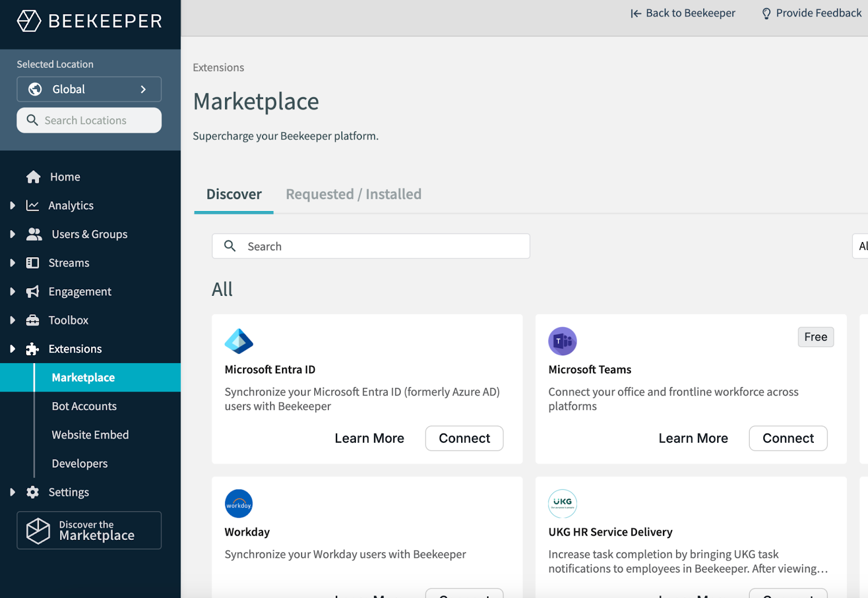The image size is (868, 598).
Task: Click the globe icon in Global selector
Action: coord(35,89)
